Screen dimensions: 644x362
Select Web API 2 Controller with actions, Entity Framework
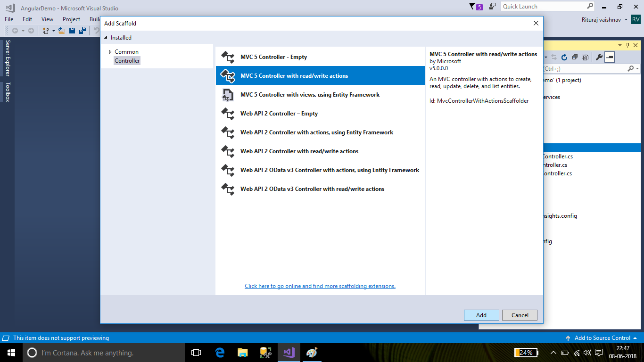(x=320, y=132)
